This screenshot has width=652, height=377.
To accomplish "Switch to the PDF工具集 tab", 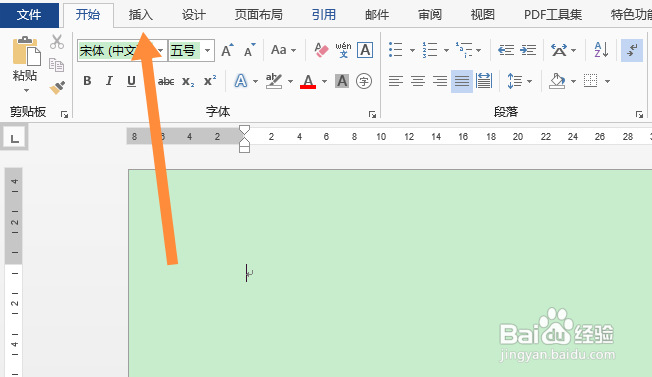I will [553, 15].
